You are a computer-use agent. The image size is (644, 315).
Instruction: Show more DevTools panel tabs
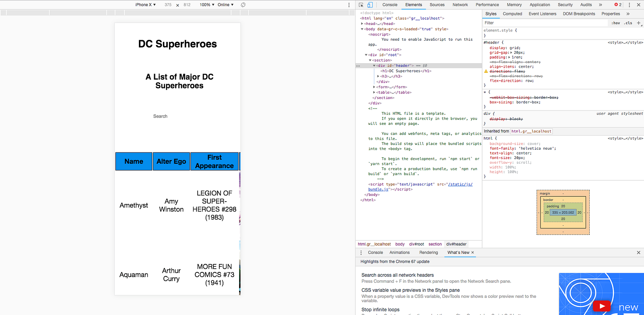tap(601, 5)
